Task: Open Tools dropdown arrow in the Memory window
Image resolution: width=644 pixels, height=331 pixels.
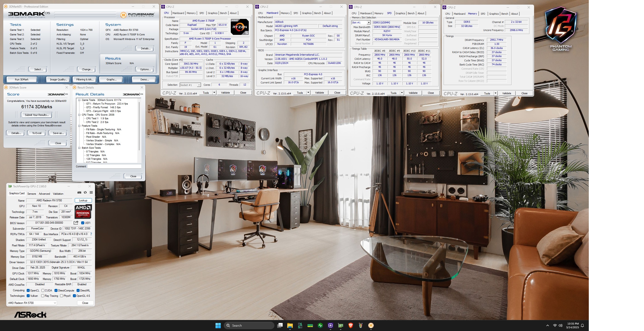Action: pos(495,93)
